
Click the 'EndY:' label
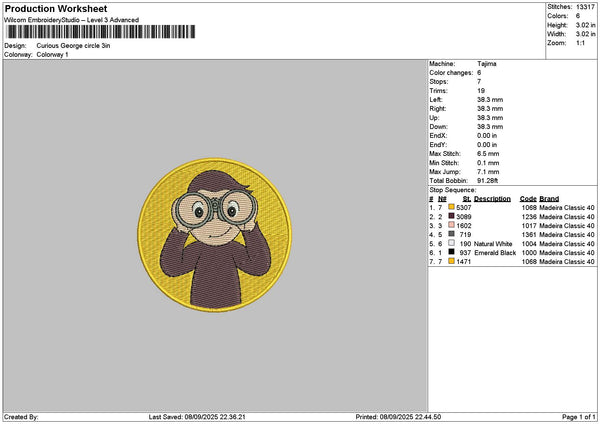(x=438, y=145)
